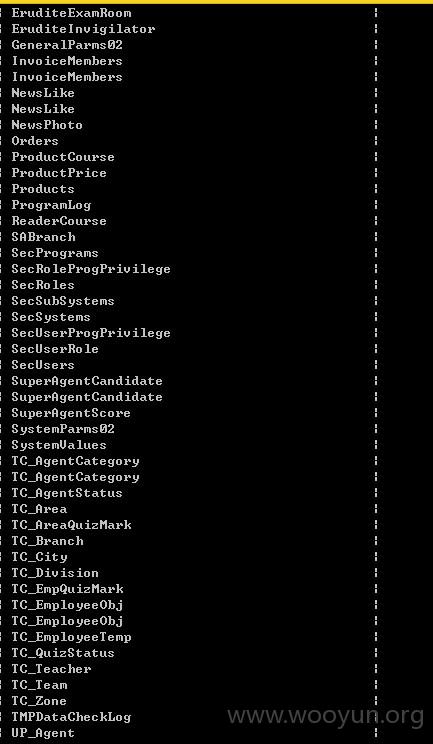Click the EruditeExamRoom table name
Viewport: 433px width, 744px height.
point(72,13)
